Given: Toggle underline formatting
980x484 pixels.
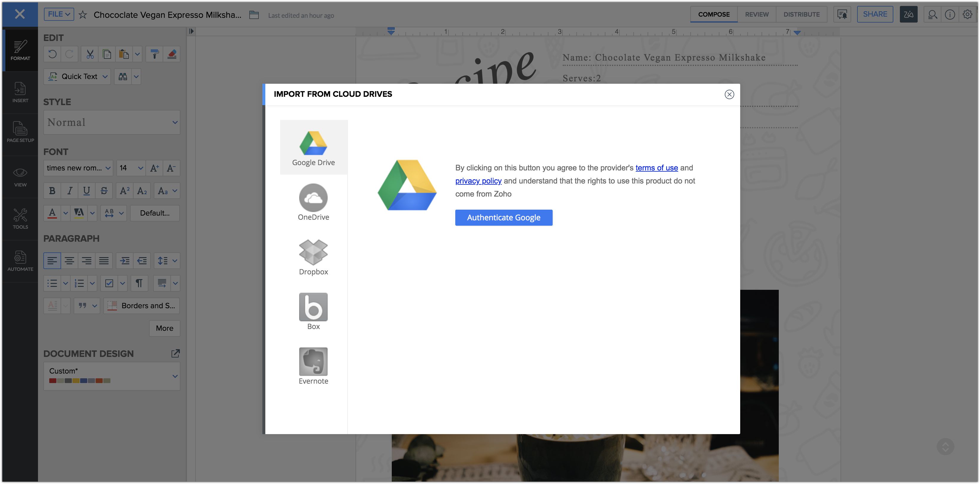Looking at the screenshot, I should click(x=86, y=191).
